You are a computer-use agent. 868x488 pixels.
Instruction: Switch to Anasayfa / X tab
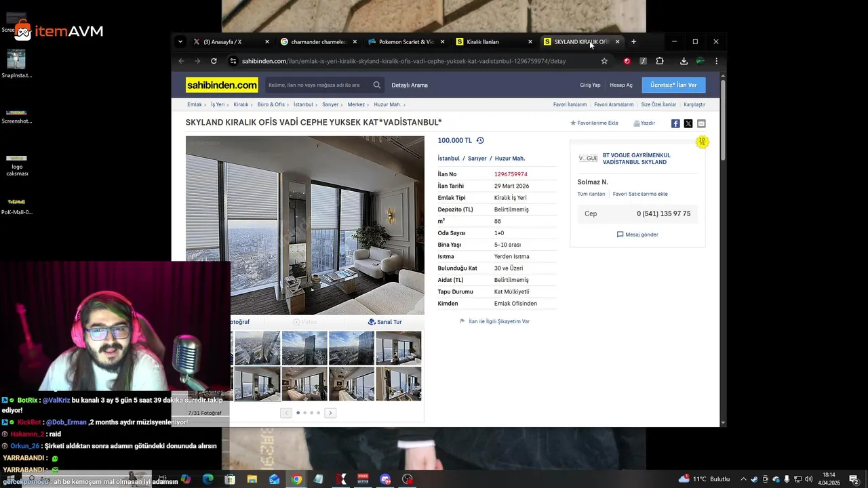(x=231, y=41)
